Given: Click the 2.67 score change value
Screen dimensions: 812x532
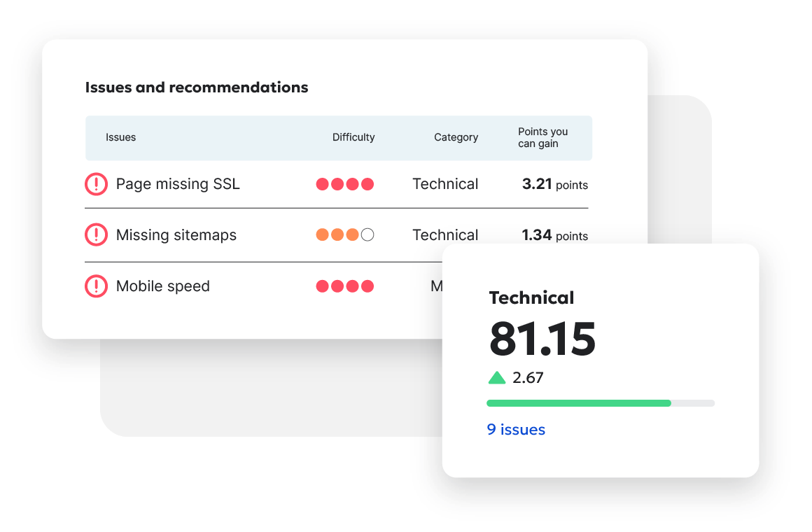Looking at the screenshot, I should (x=528, y=377).
